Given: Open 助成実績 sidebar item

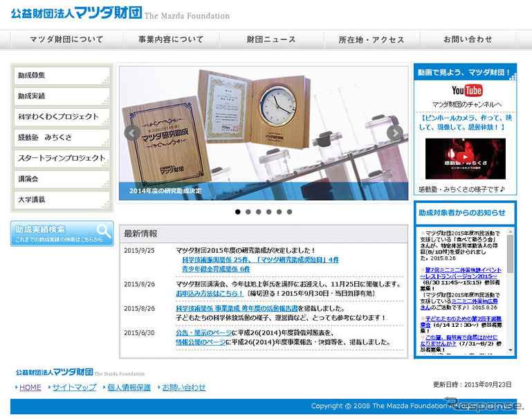Looking at the screenshot, I should (62, 96).
